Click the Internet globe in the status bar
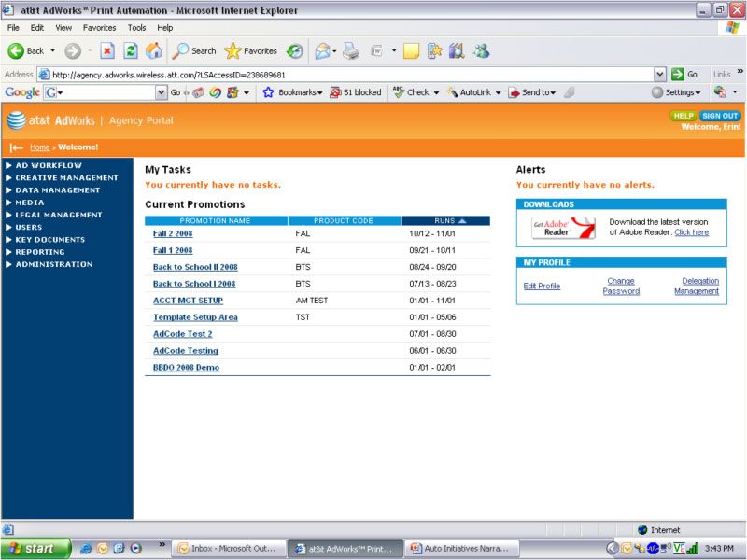Screen dimensions: 747x560 (x=643, y=529)
